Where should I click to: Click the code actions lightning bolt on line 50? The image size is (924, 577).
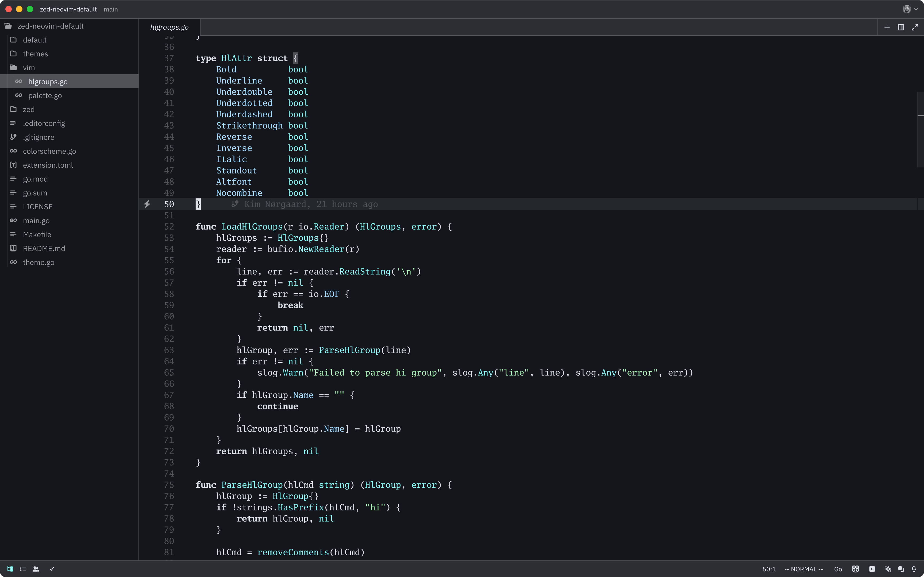[x=147, y=204]
